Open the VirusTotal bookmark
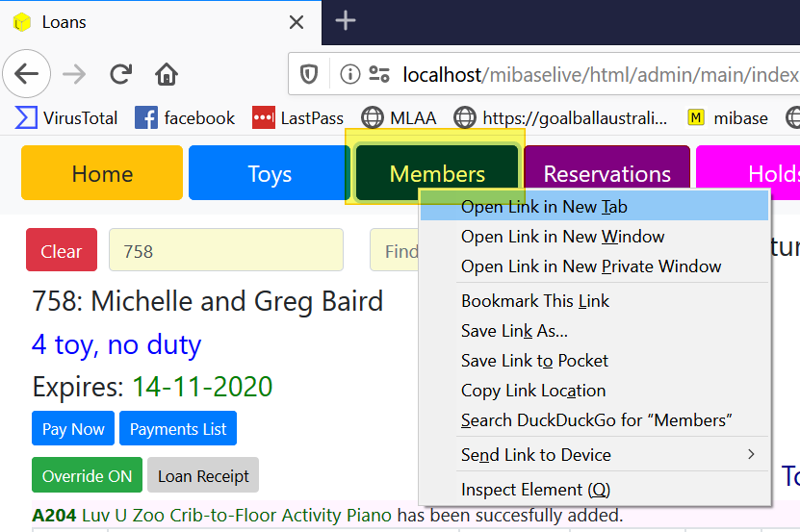 [x=66, y=118]
